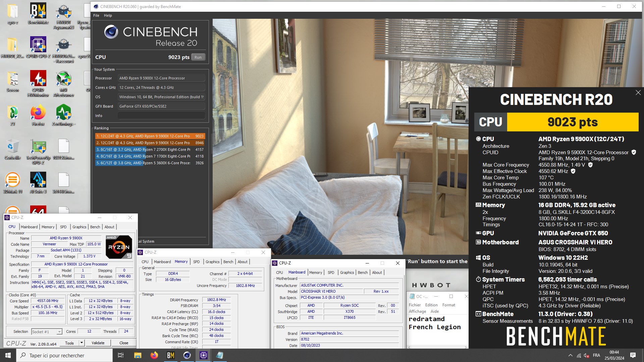
Task: Open the 361447.hw file on the desktop
Action: [x=63, y=183]
